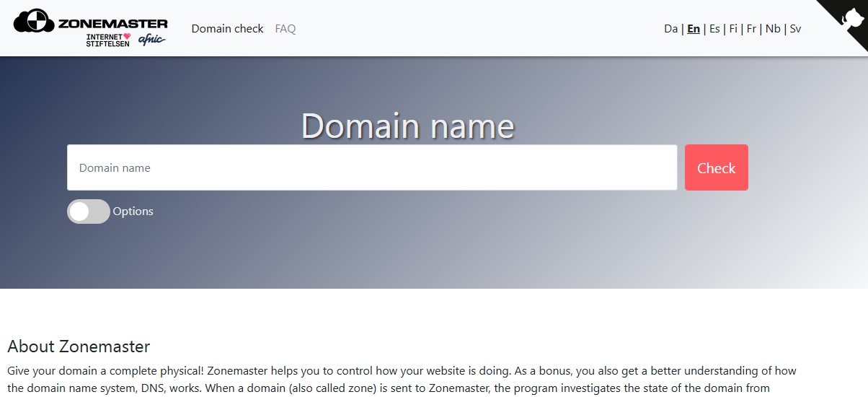Switch language to Fi
The height and width of the screenshot is (397, 868).
click(x=733, y=29)
